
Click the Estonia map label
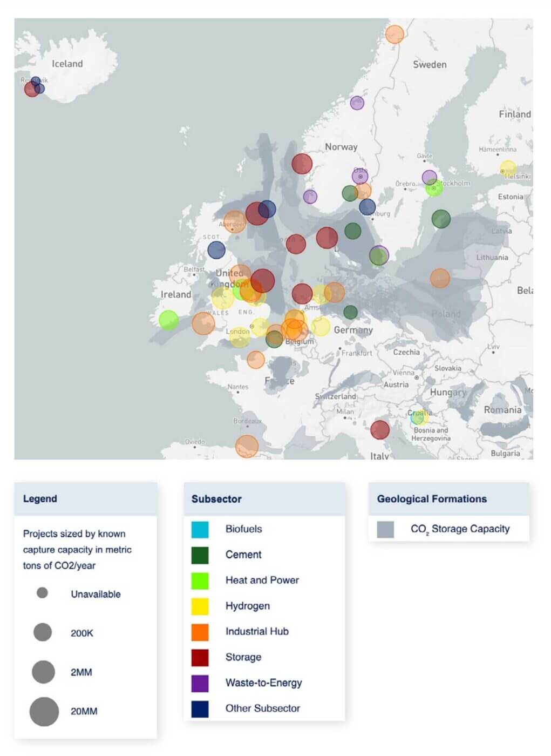tap(511, 197)
